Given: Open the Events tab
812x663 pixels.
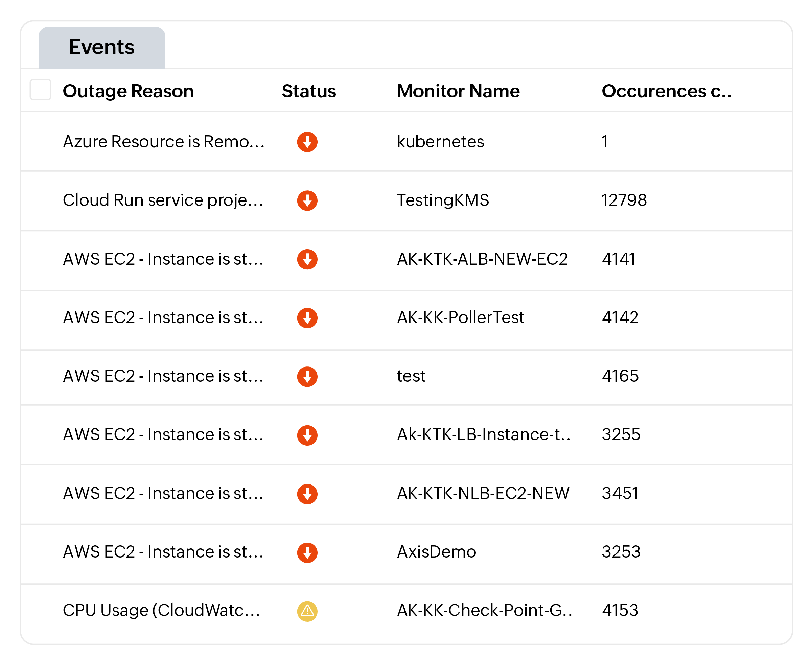Looking at the screenshot, I should click(101, 47).
